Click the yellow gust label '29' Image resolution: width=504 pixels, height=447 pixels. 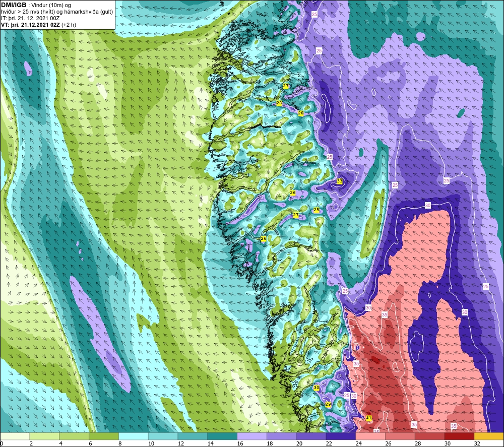[328, 404]
